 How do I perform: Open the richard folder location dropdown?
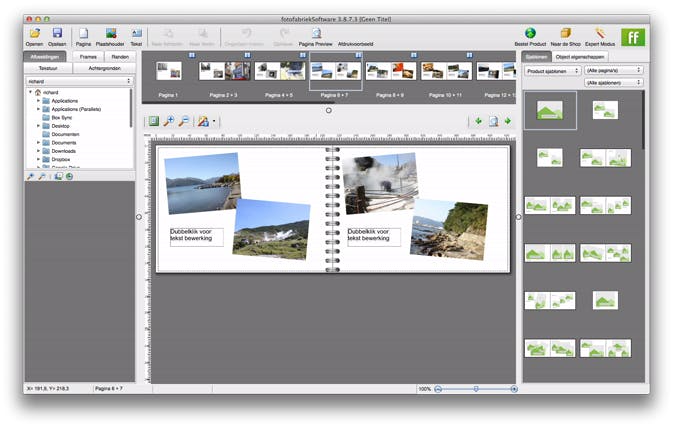(79, 81)
